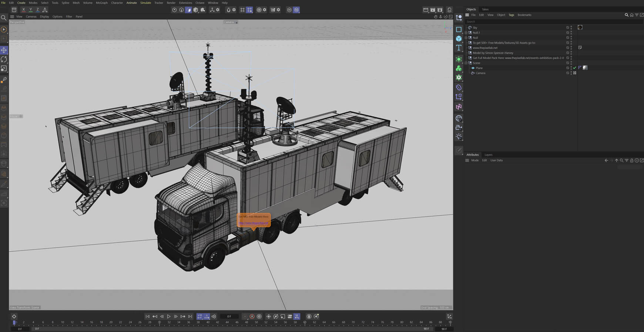The height and width of the screenshot is (332, 644).
Task: Toggle X axis lock
Action: click(23, 10)
